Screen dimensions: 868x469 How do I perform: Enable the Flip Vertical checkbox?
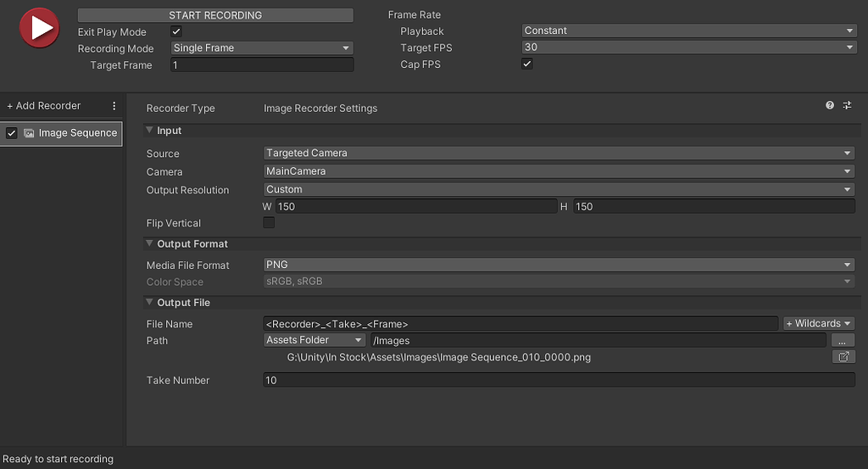[269, 222]
